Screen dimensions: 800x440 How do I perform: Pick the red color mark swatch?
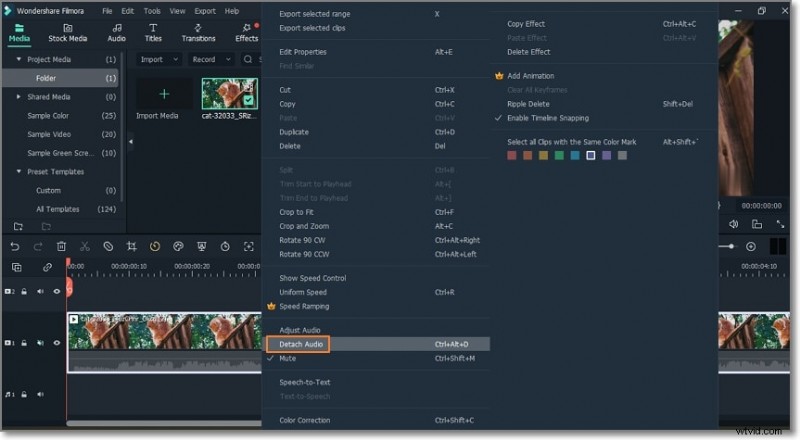[x=512, y=156]
